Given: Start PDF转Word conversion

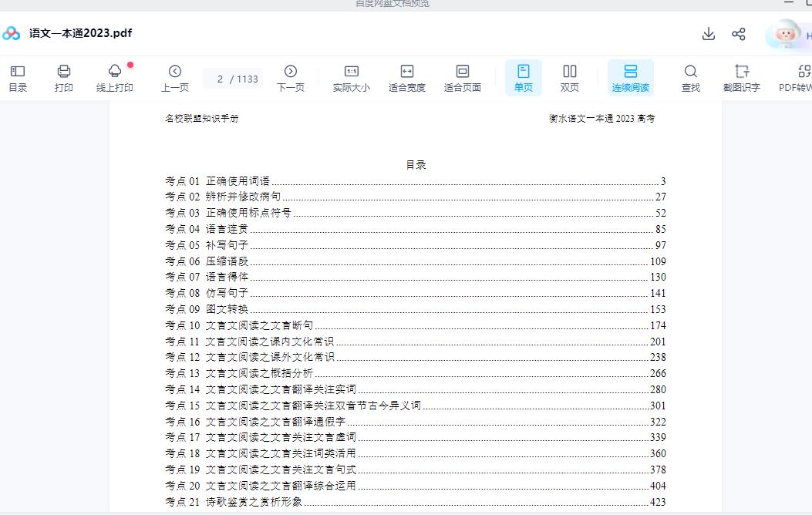Looking at the screenshot, I should 795,78.
